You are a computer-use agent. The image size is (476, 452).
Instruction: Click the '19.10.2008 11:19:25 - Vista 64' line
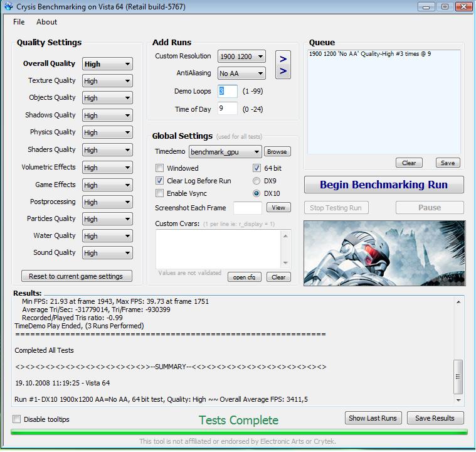pyautogui.click(x=63, y=383)
